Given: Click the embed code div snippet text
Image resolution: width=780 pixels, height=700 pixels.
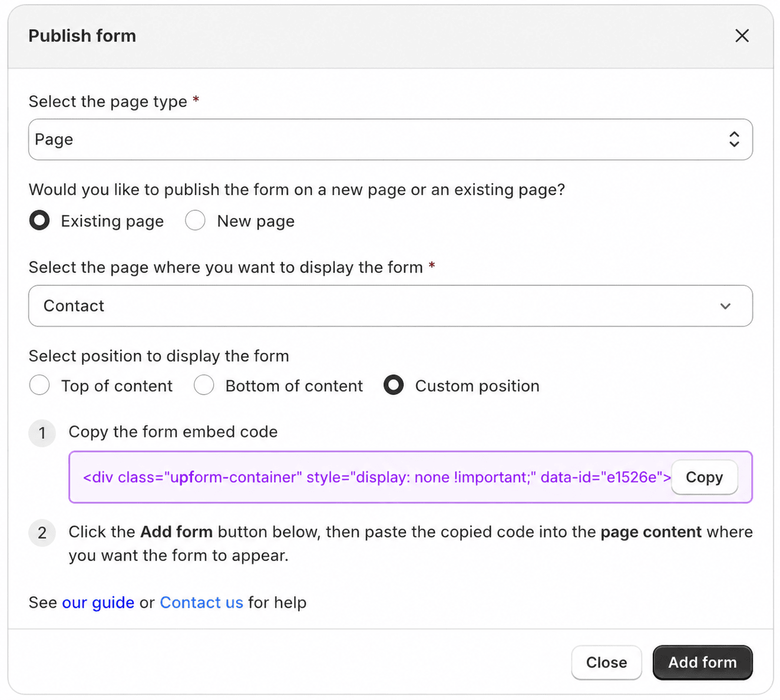Looking at the screenshot, I should (x=376, y=477).
